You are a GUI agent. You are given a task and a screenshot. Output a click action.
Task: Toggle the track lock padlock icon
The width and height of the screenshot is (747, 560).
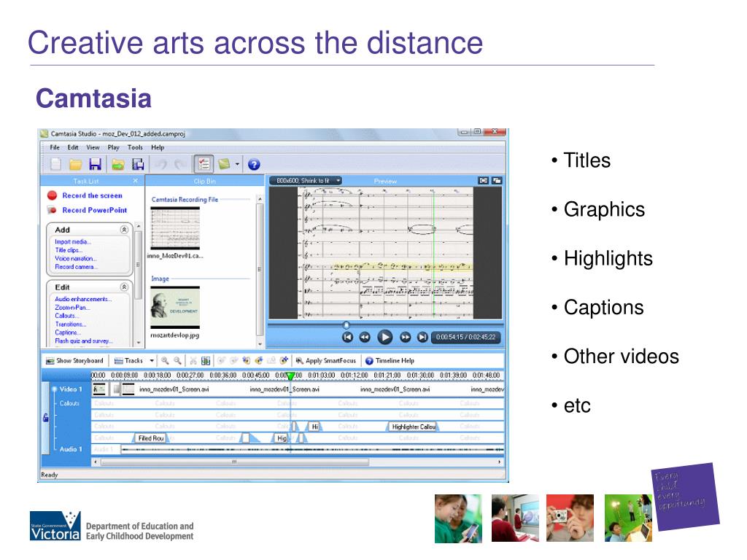(x=46, y=418)
